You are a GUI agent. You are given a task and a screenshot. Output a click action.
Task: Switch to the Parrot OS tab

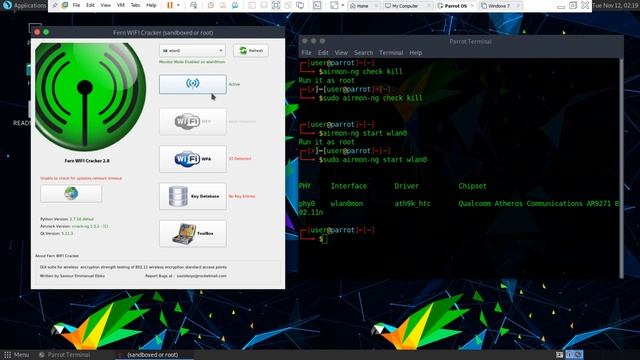point(455,6)
